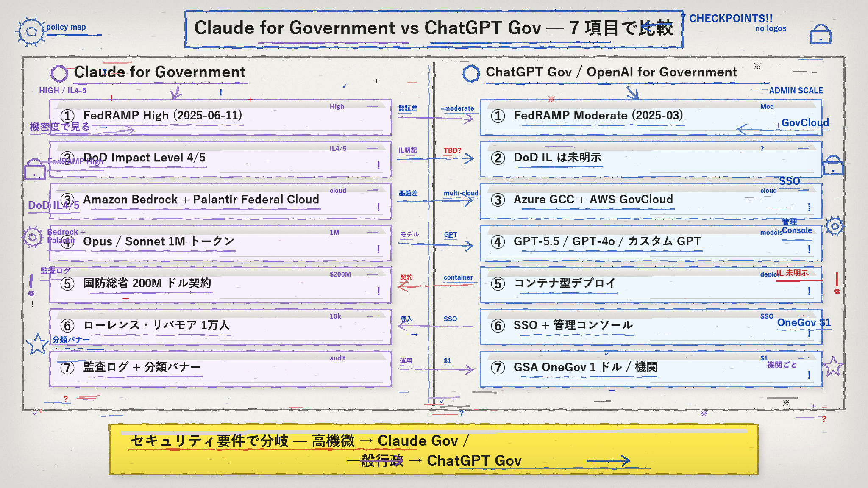Click the "モデル" middle label
Screen dimensions: 868x488
click(409, 234)
